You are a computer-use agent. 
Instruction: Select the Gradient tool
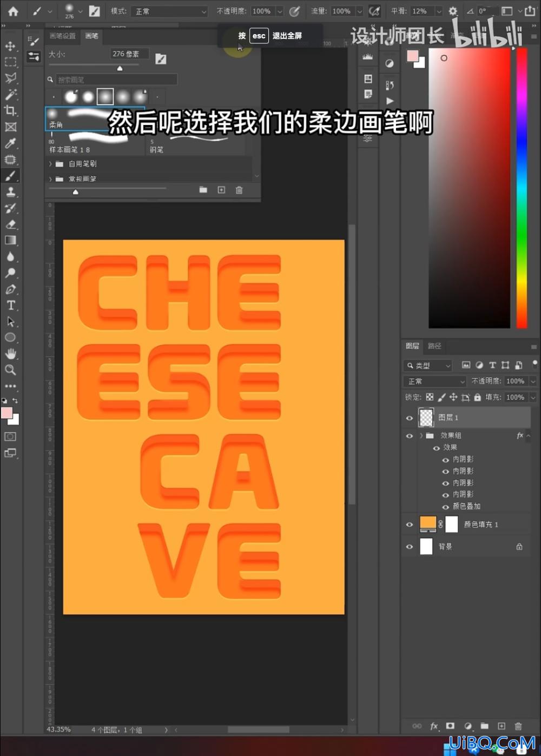pyautogui.click(x=10, y=241)
